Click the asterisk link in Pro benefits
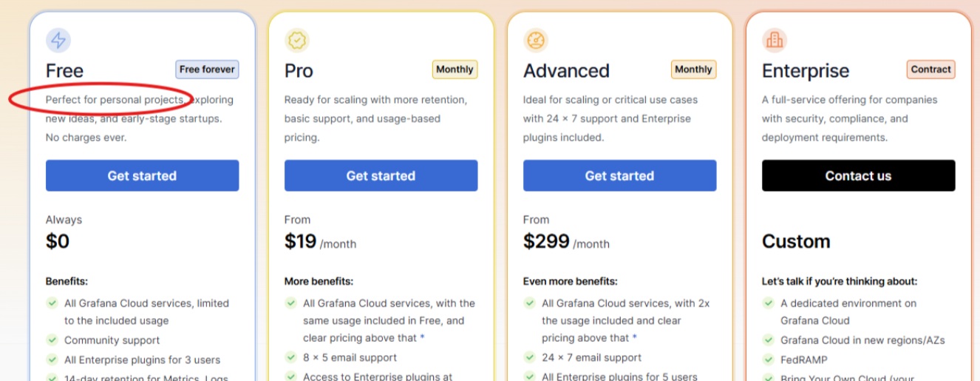The image size is (980, 381). pyautogui.click(x=422, y=338)
